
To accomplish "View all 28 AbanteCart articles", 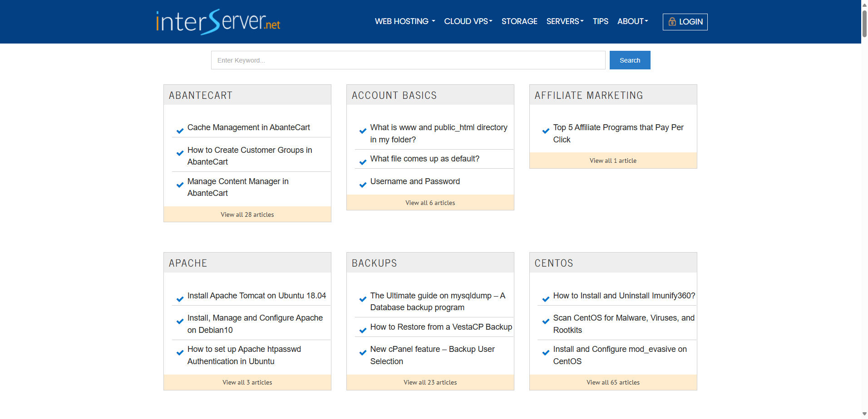I will pyautogui.click(x=247, y=214).
